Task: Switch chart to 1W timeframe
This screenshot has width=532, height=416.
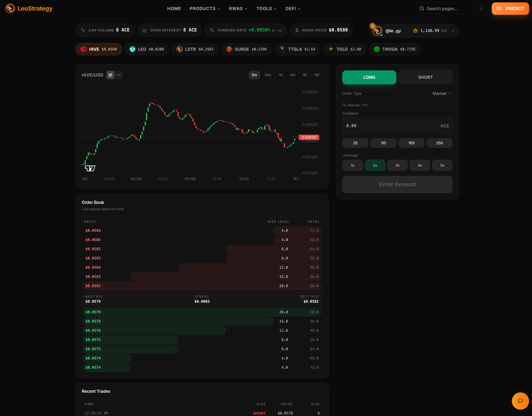Action: 316,75
